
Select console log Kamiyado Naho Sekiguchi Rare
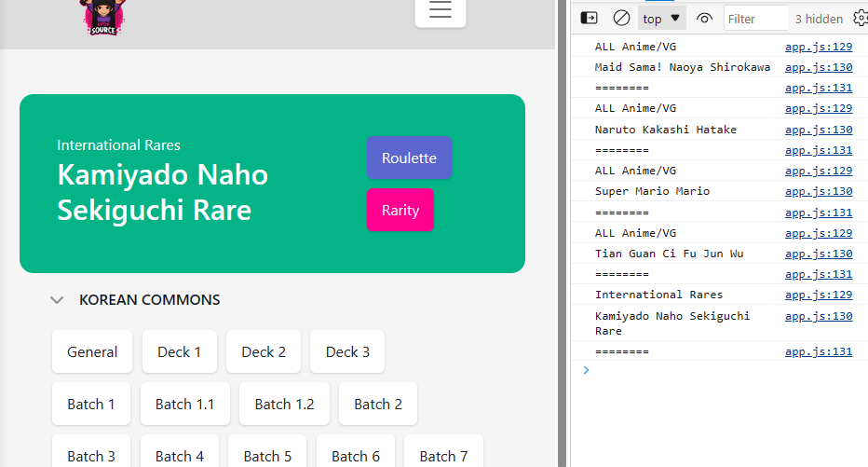click(x=672, y=323)
